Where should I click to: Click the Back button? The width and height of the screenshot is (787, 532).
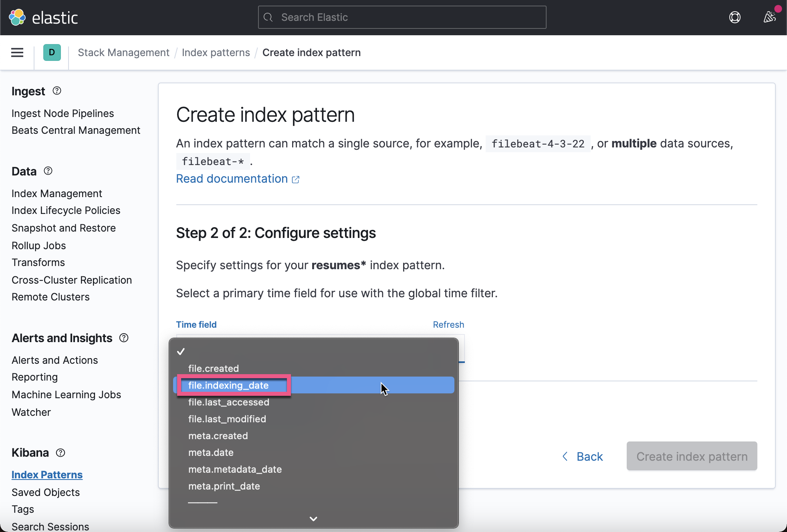[x=583, y=456]
